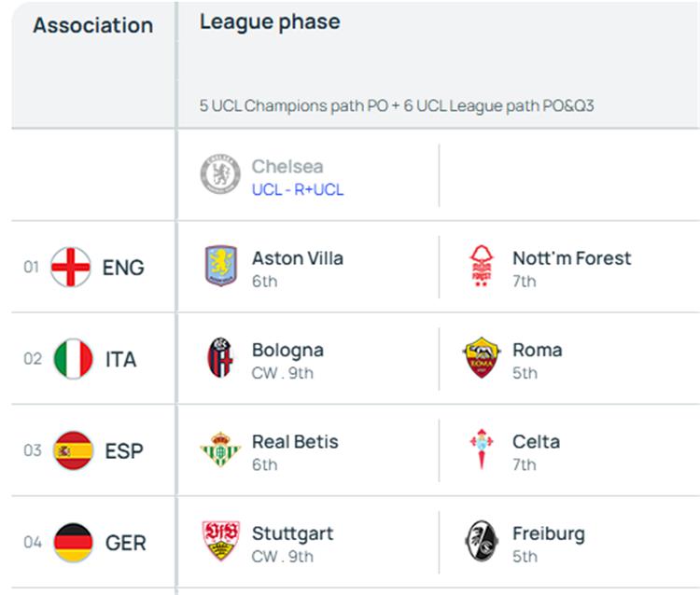Screen dimensions: 700x595
Task: Open the Aston Villa team name
Action: (297, 257)
